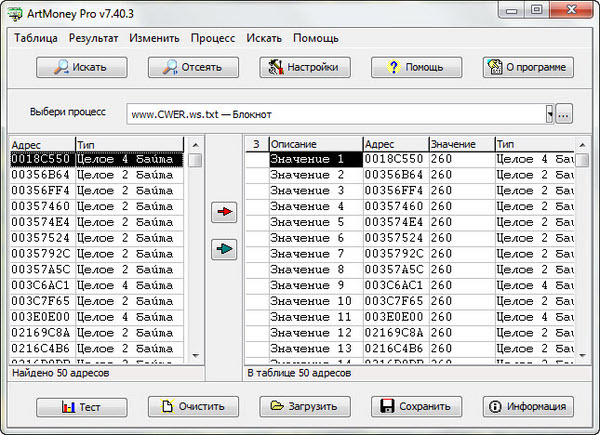Click the ellipsis button beside process field

pos(564,114)
